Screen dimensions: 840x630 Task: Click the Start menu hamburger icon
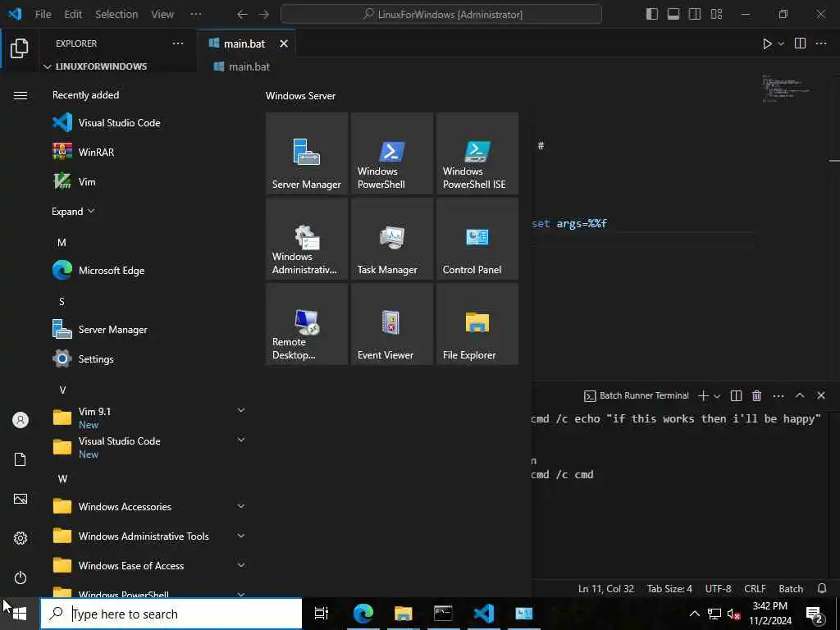[x=21, y=95]
